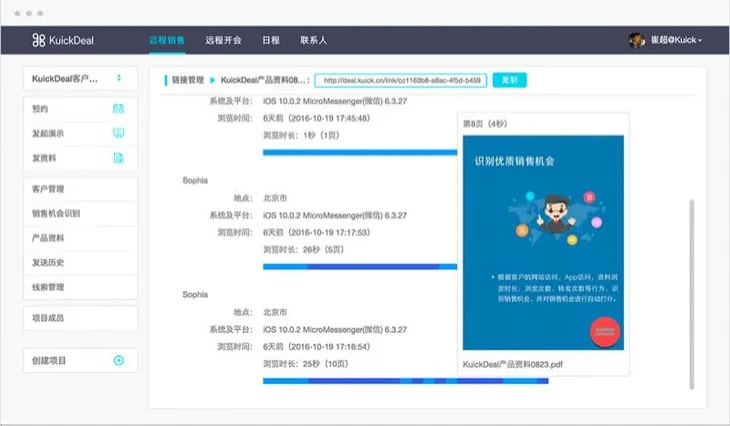Click the 发起演示 screen icon
Image resolution: width=730 pixels, height=426 pixels.
click(119, 133)
